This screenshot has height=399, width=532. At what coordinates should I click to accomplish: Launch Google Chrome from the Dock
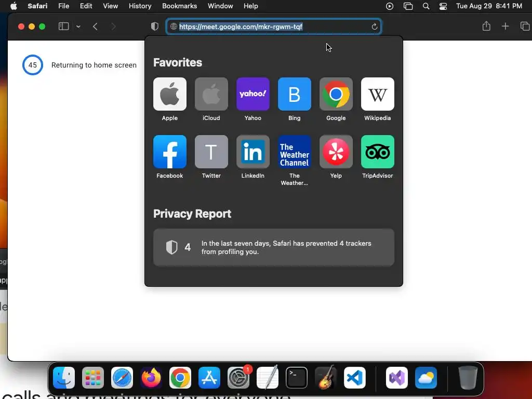(x=180, y=378)
